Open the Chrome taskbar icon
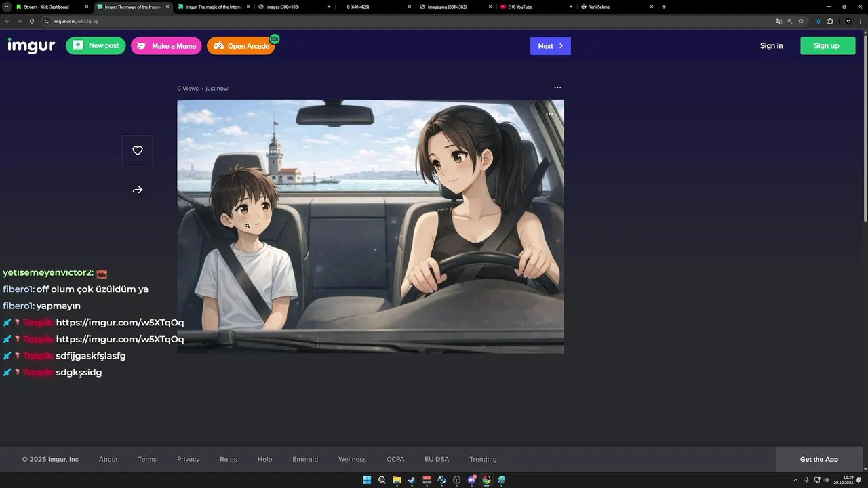 click(x=487, y=480)
